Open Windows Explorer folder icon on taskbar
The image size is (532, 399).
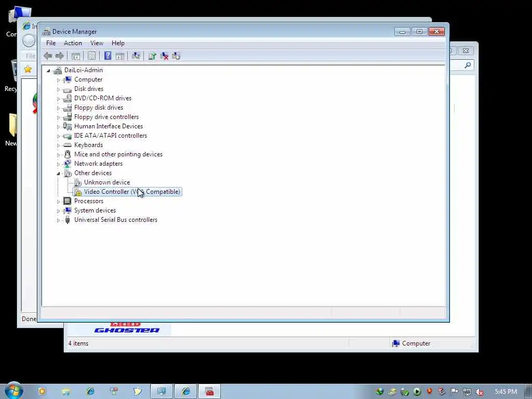66,391
